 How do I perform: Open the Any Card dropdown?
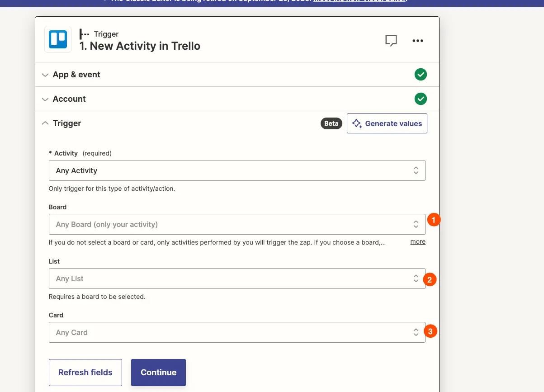[237, 332]
